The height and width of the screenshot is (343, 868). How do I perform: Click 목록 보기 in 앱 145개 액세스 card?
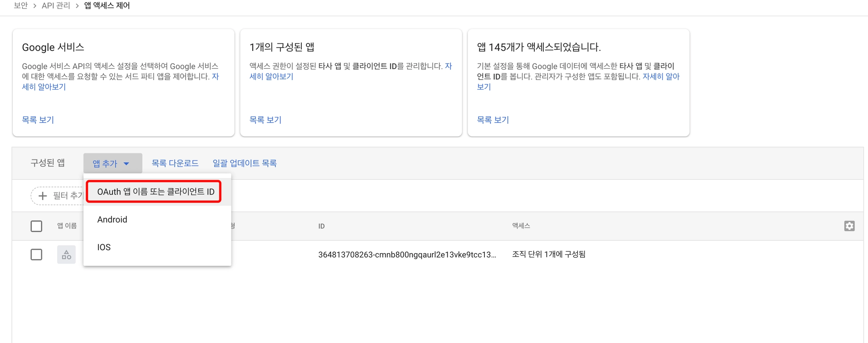[493, 120]
